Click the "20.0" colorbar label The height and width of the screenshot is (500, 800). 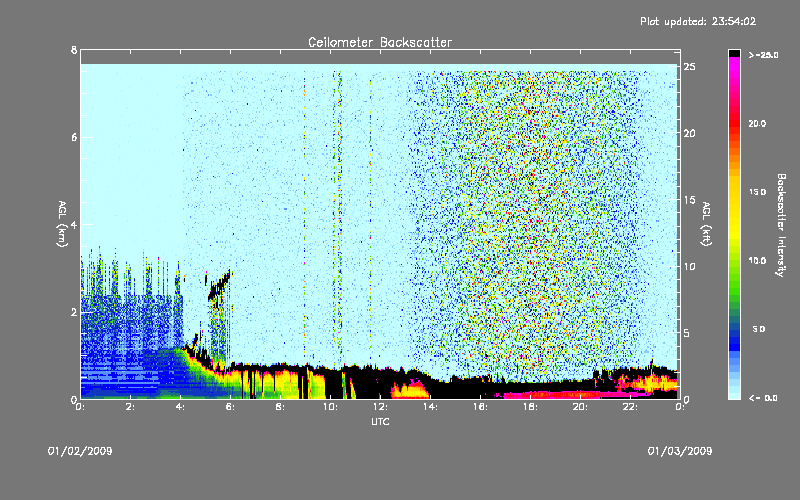tap(757, 123)
